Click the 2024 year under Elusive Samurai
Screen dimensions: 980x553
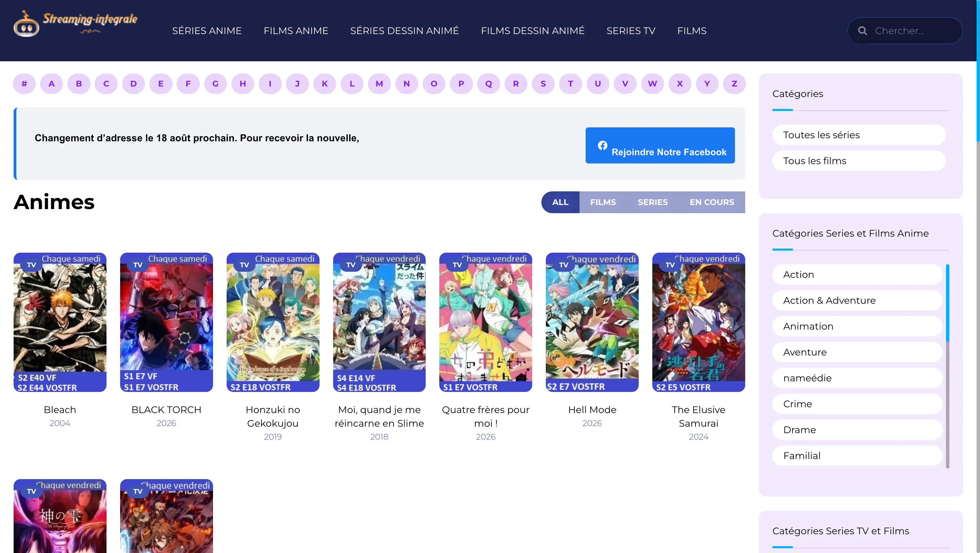tap(699, 437)
